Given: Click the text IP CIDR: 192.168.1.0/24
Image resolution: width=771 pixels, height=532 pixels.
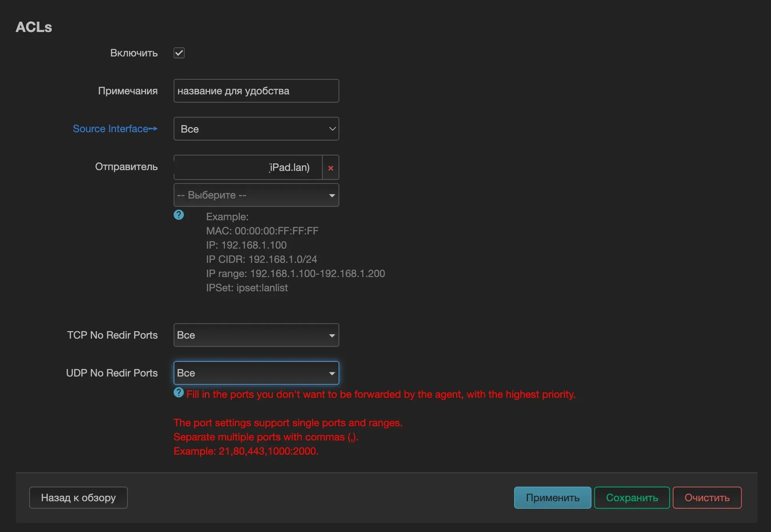Looking at the screenshot, I should point(262,259).
